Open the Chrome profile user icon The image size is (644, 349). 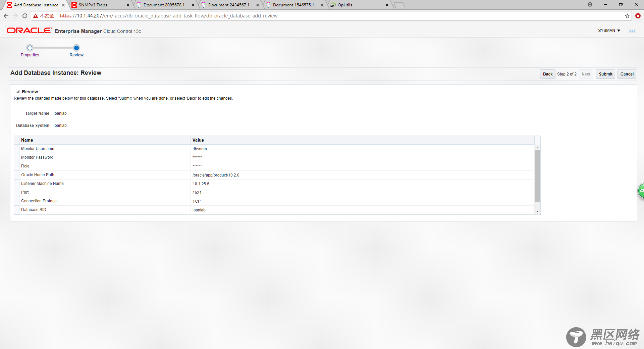[590, 4]
